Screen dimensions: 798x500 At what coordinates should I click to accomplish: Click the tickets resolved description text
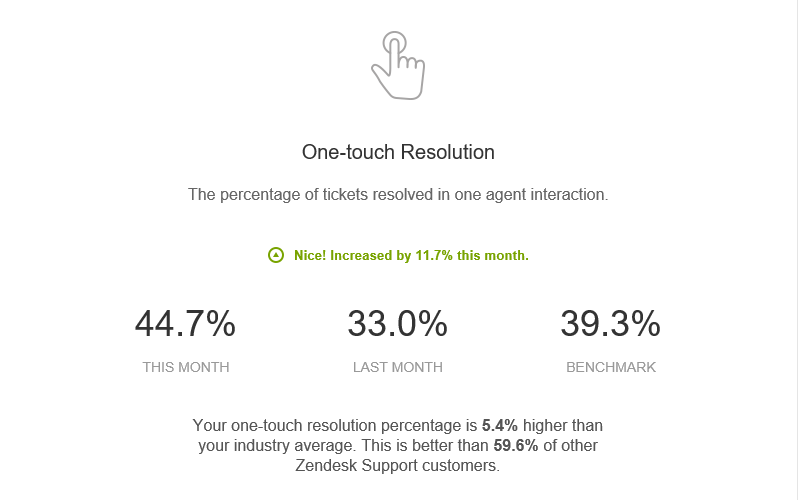(x=398, y=195)
